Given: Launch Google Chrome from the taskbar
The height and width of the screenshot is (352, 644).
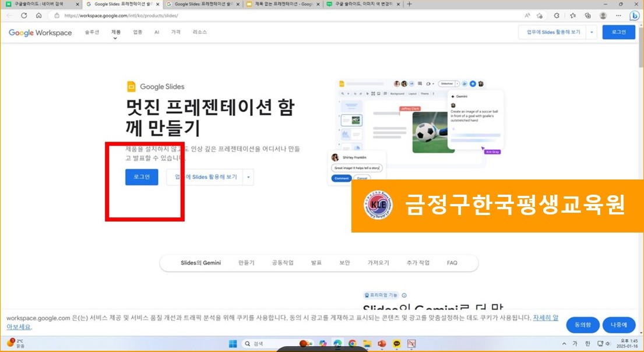Looking at the screenshot, I should 353,343.
